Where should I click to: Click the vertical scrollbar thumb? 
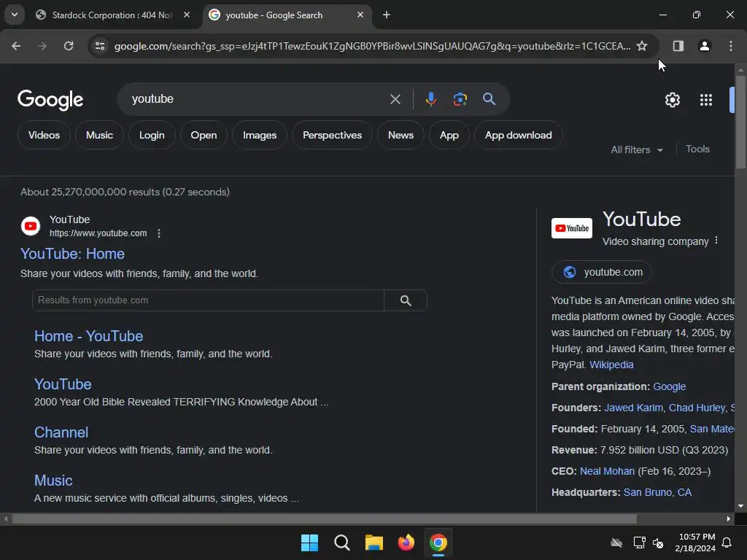coord(740,122)
